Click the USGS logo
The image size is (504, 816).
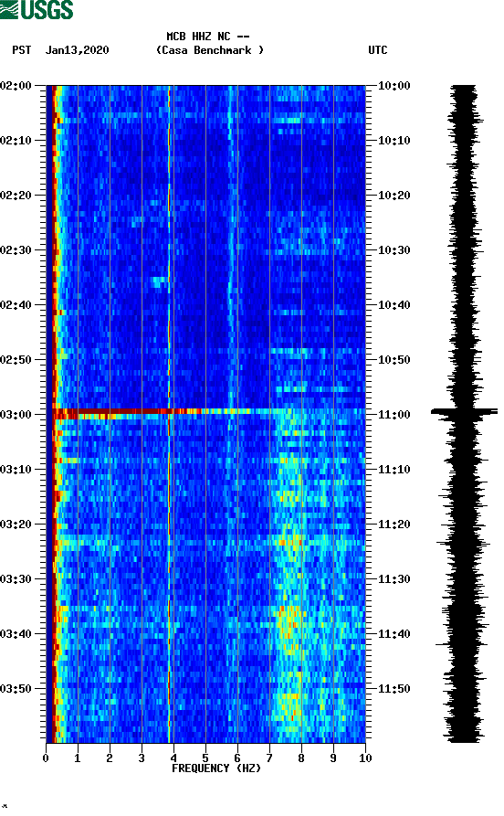point(37,9)
